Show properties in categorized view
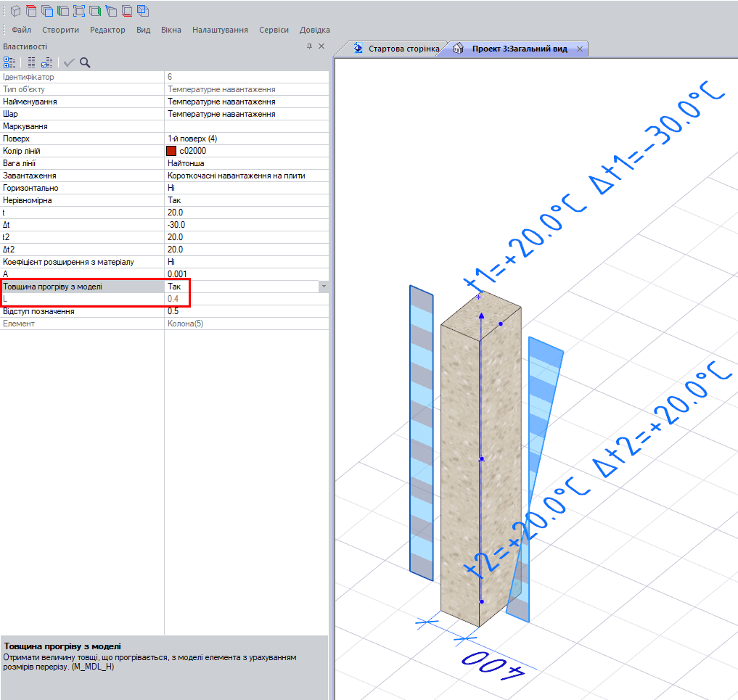The width and height of the screenshot is (738, 700). coord(9,62)
